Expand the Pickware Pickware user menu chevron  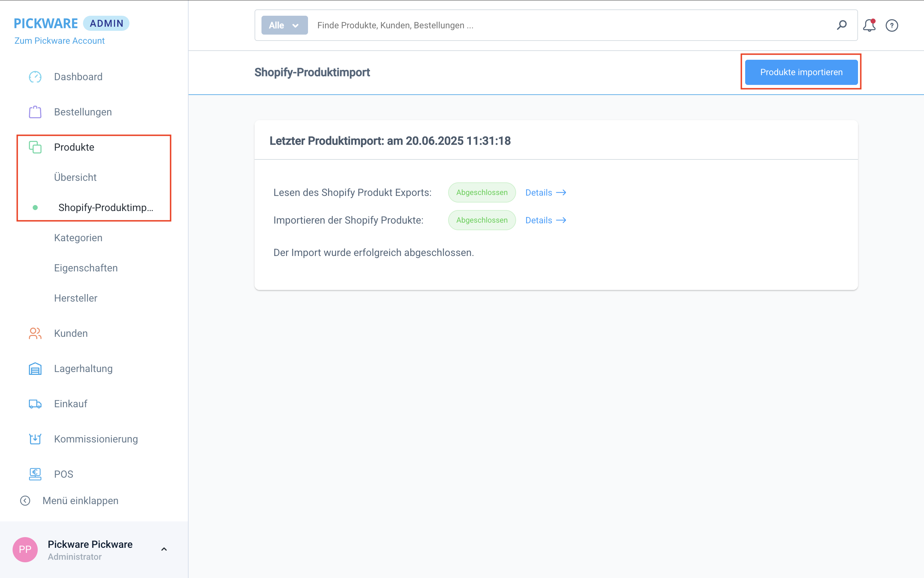coord(164,549)
